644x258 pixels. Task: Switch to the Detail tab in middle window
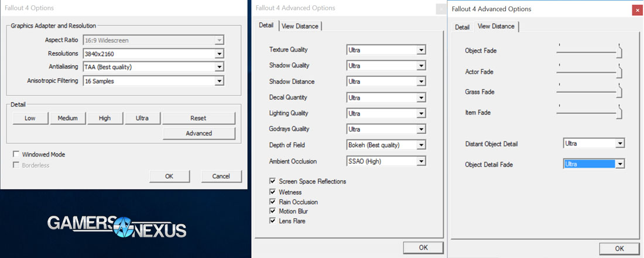coord(266,25)
